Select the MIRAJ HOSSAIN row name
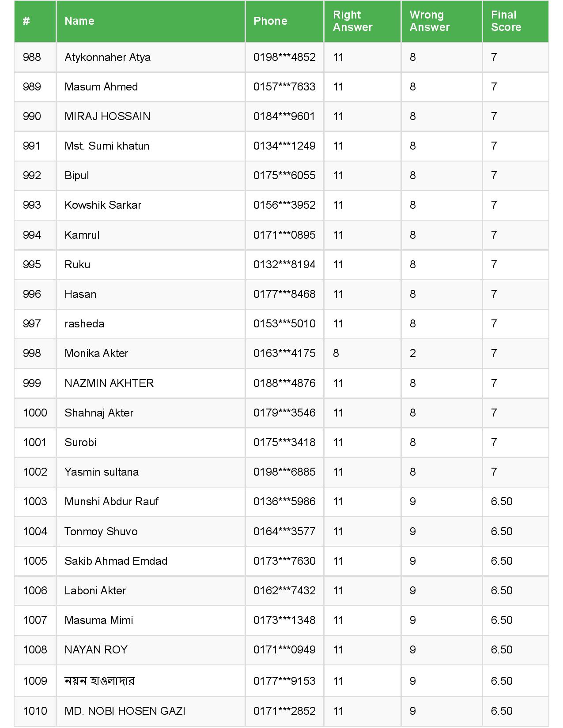563x728 pixels. pyautogui.click(x=107, y=116)
